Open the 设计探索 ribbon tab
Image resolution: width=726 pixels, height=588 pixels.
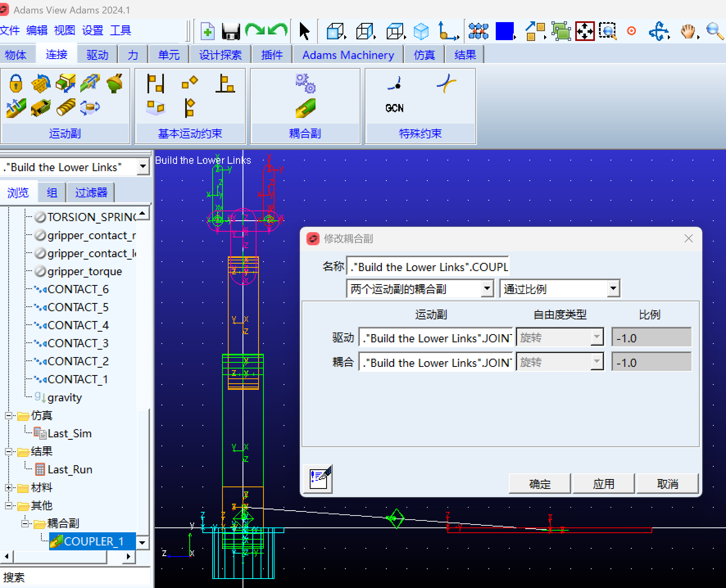click(x=220, y=55)
